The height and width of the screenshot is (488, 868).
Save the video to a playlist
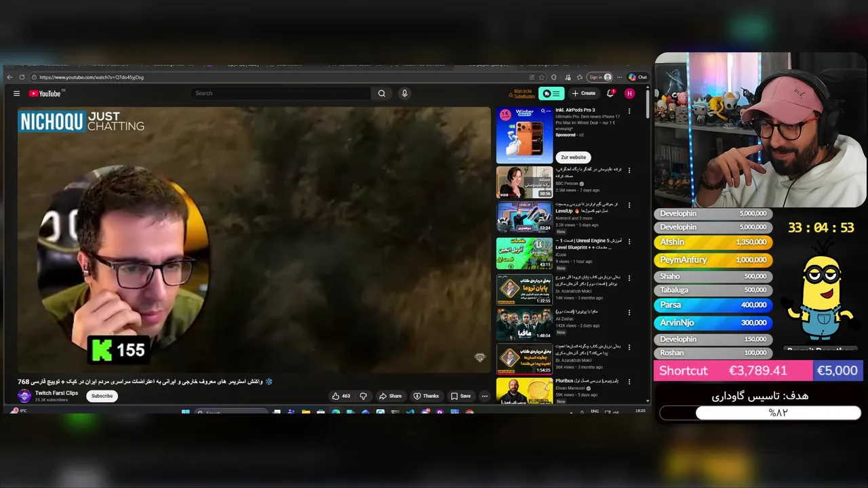(460, 396)
